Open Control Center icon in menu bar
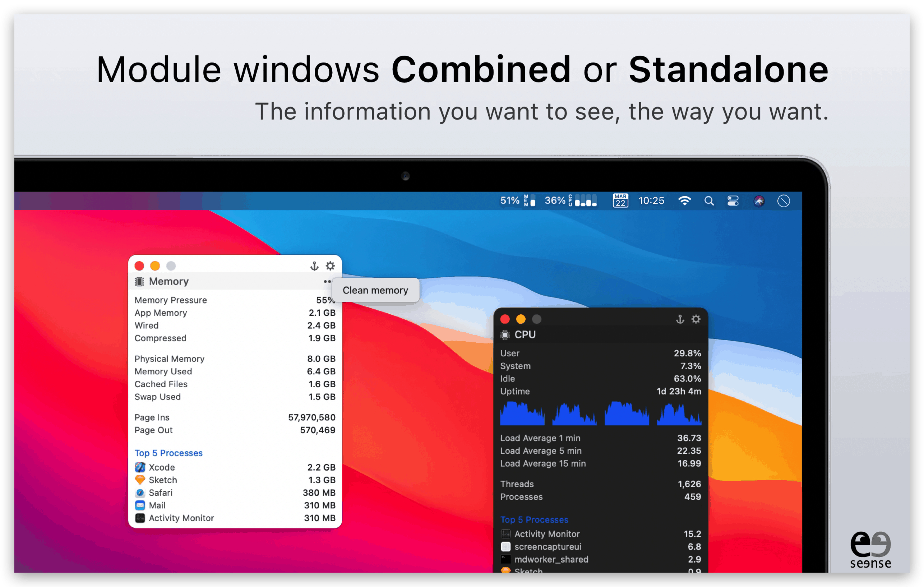This screenshot has width=924, height=587. [733, 201]
